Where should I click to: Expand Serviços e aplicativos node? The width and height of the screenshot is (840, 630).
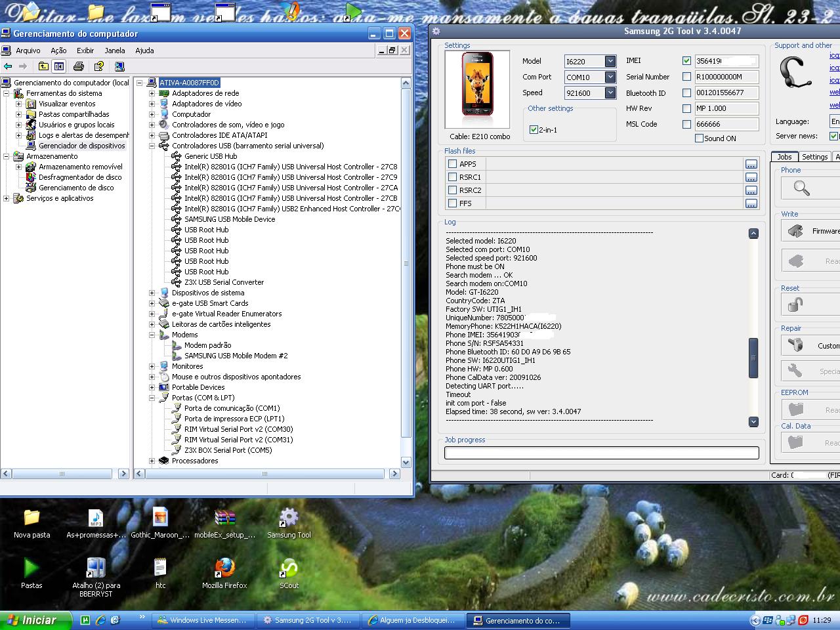coord(7,198)
